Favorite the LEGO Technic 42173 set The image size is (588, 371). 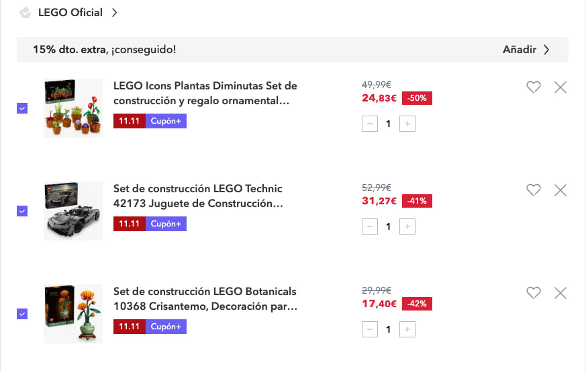pos(534,190)
